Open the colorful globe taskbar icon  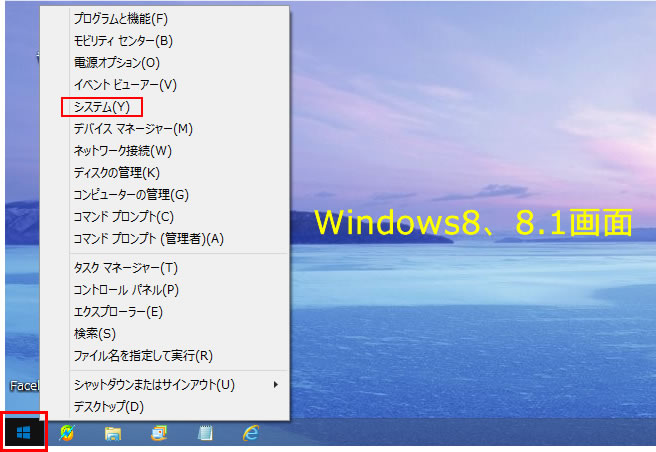pos(67,433)
